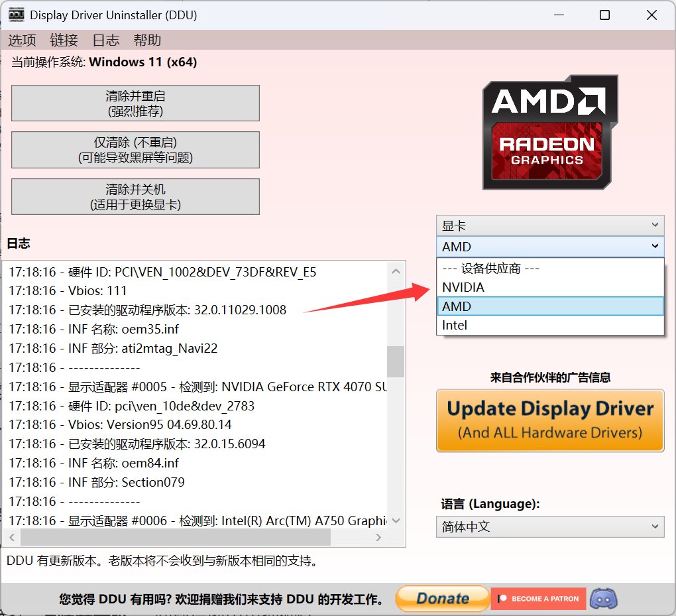Click the log horizontal scroll left arrow
This screenshot has width=676, height=616.
coord(12,537)
